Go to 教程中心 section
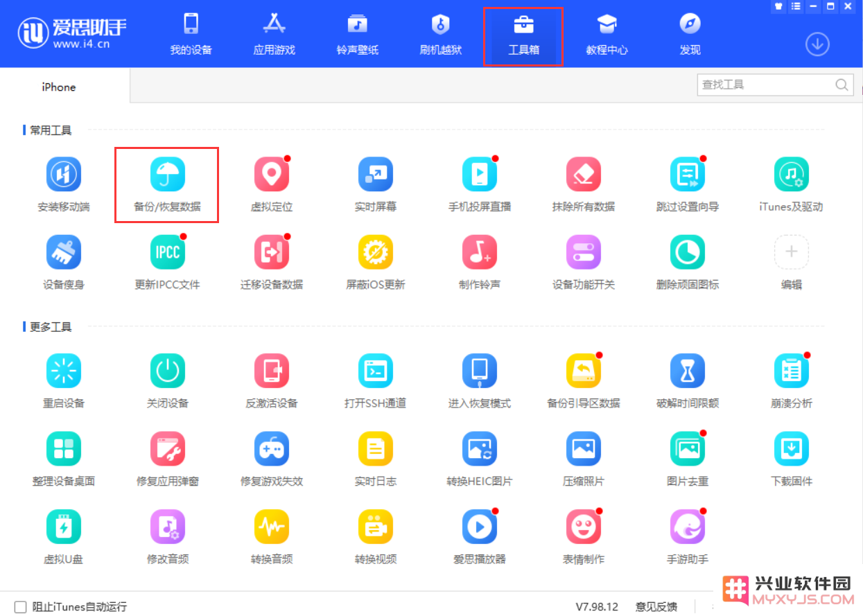 tap(607, 35)
